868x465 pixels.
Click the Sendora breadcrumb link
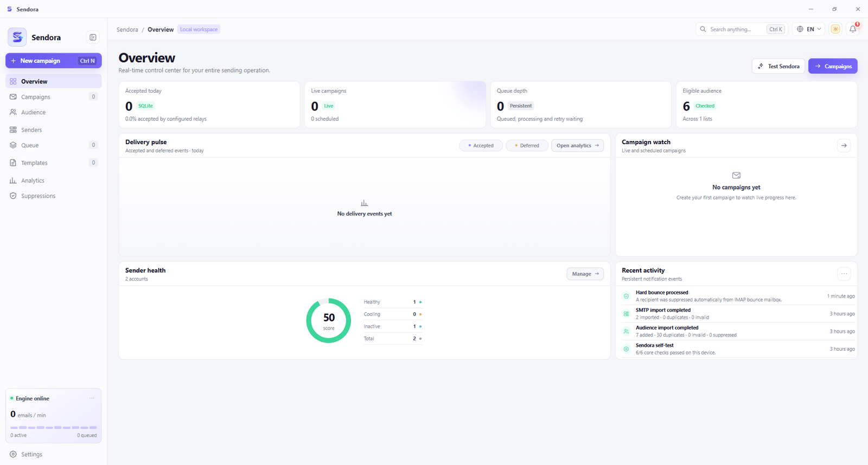tap(127, 29)
